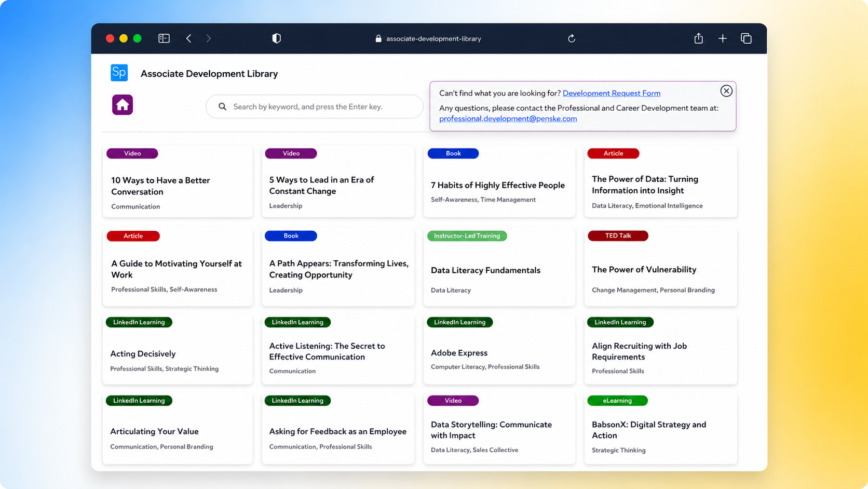This screenshot has height=489, width=868.
Task: Toggle the browser sidebar icon
Action: coord(164,38)
